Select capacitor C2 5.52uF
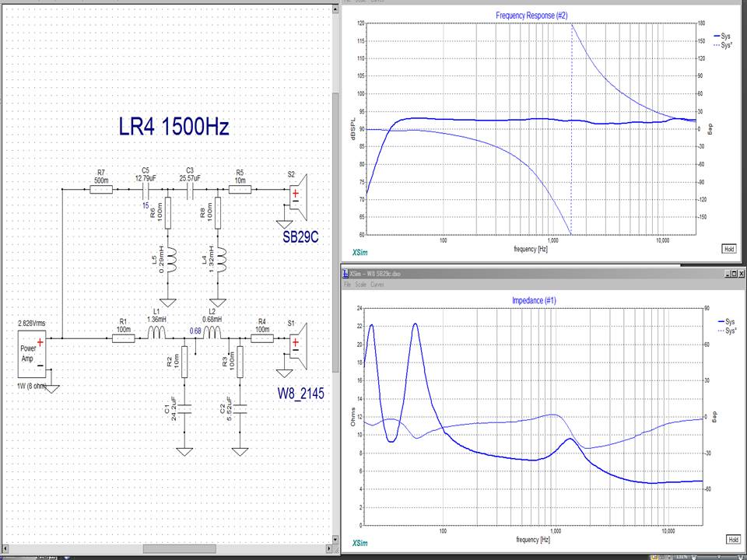Screen dimensions: 747x560 pos(240,408)
